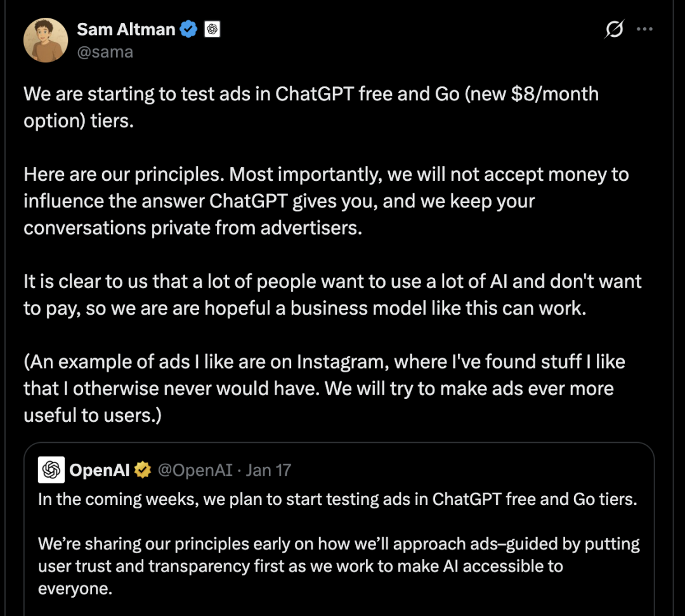685x616 pixels.
Task: Click the blue verified checkmark badge
Action: click(188, 28)
